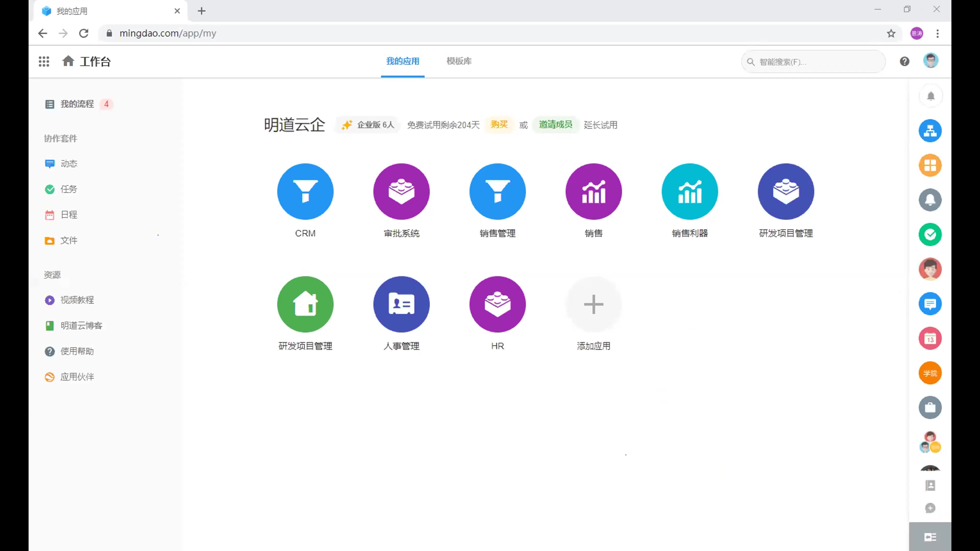The height and width of the screenshot is (551, 980).
Task: Reload the page in browser
Action: pos(84,33)
